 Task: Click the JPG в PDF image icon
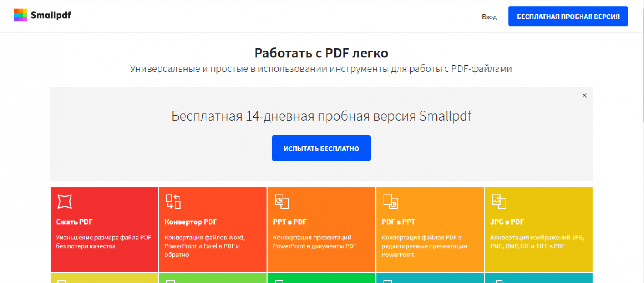499,201
